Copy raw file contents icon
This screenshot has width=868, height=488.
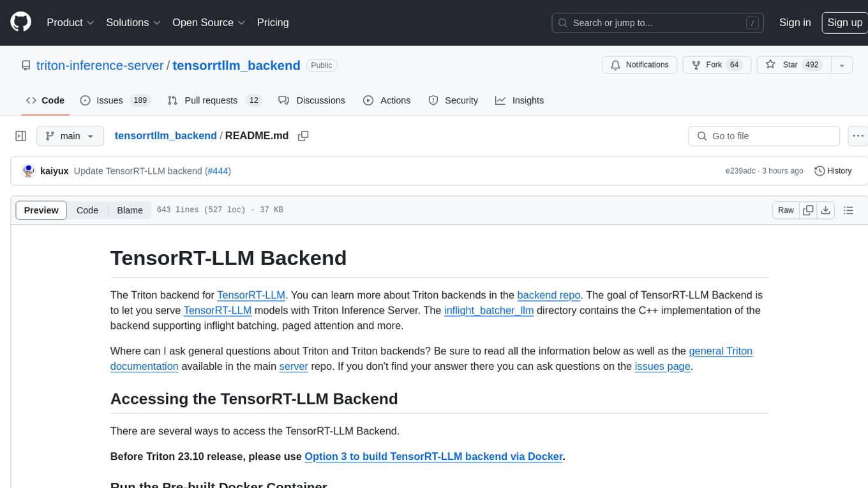[x=809, y=210]
